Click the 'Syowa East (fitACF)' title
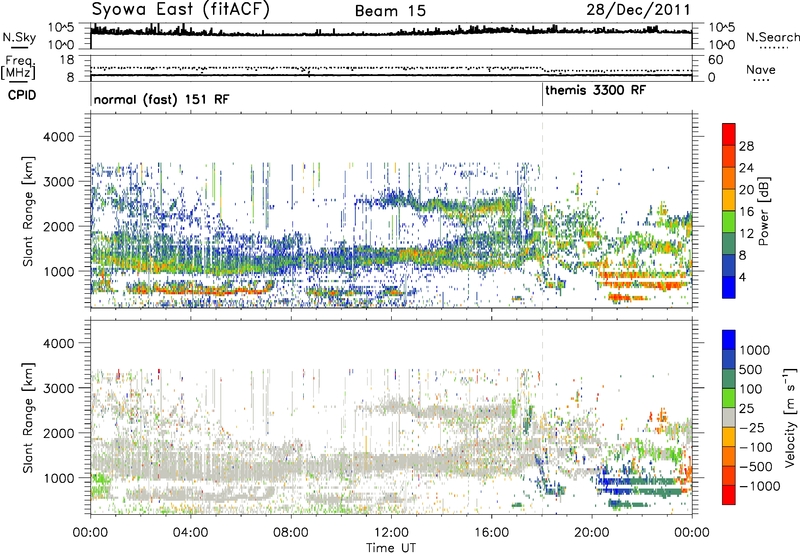 180,9
